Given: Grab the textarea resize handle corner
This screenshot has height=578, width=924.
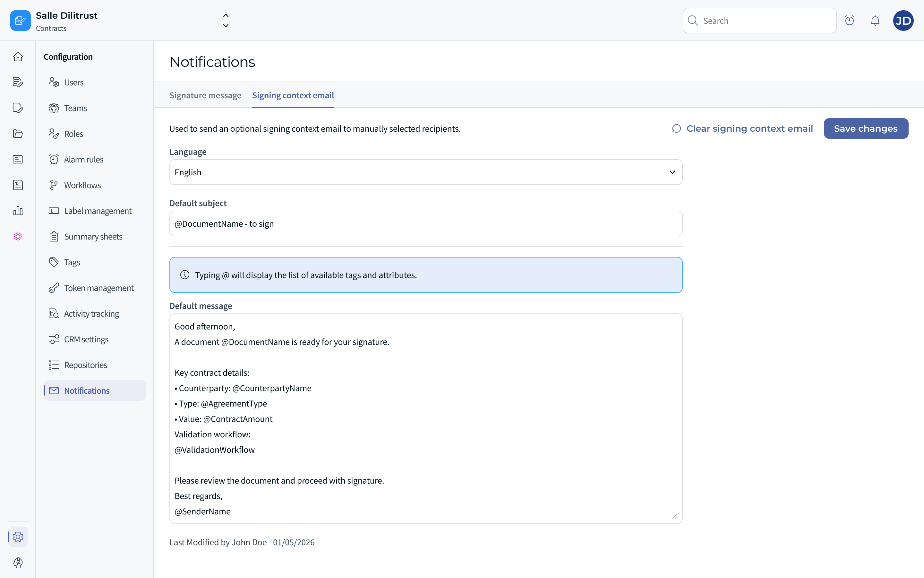Looking at the screenshot, I should pos(675,516).
